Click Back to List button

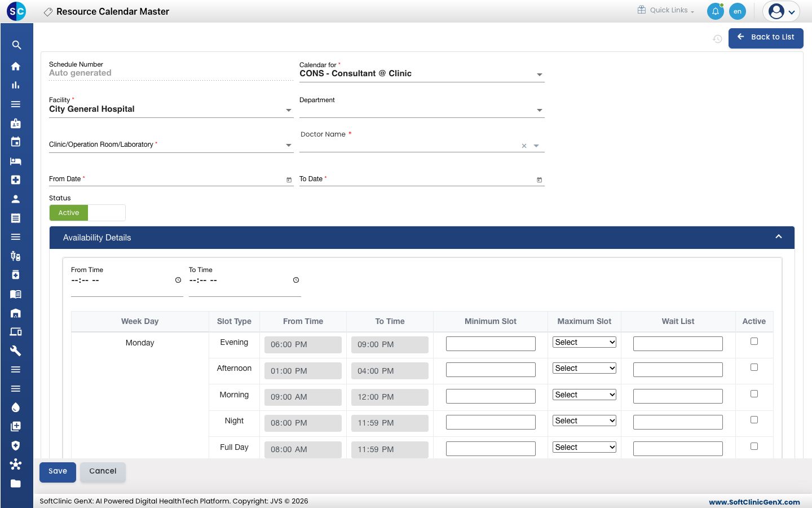pyautogui.click(x=766, y=38)
